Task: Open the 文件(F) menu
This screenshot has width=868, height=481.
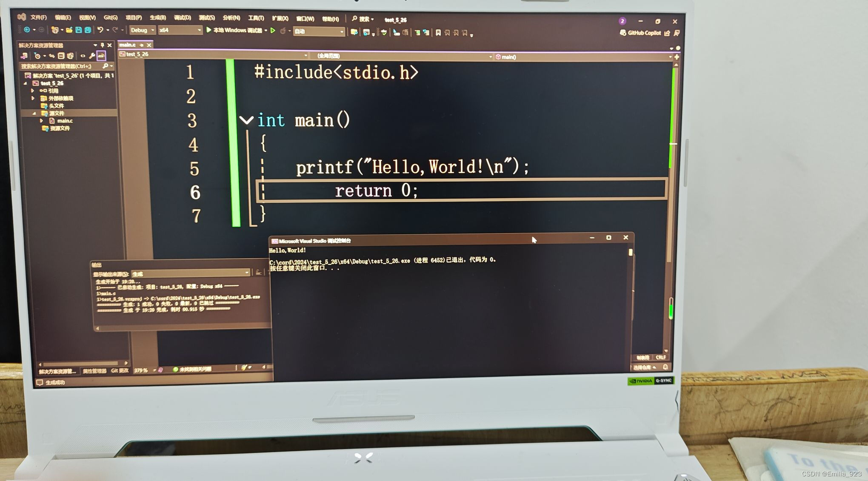Action: click(x=38, y=17)
